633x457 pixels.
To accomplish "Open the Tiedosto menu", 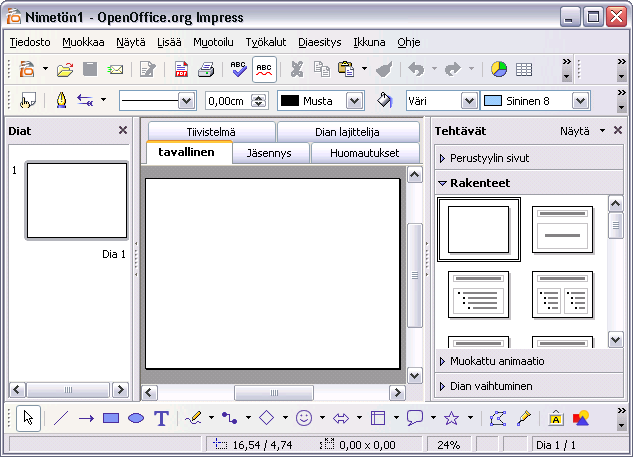I will tap(30, 42).
